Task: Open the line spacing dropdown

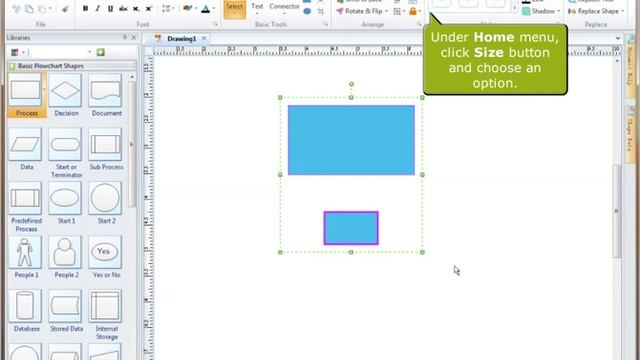Action: click(x=168, y=9)
